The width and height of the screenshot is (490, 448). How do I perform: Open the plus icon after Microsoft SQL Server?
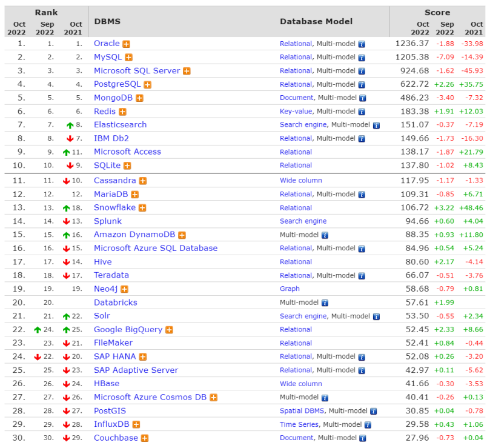pyautogui.click(x=187, y=72)
